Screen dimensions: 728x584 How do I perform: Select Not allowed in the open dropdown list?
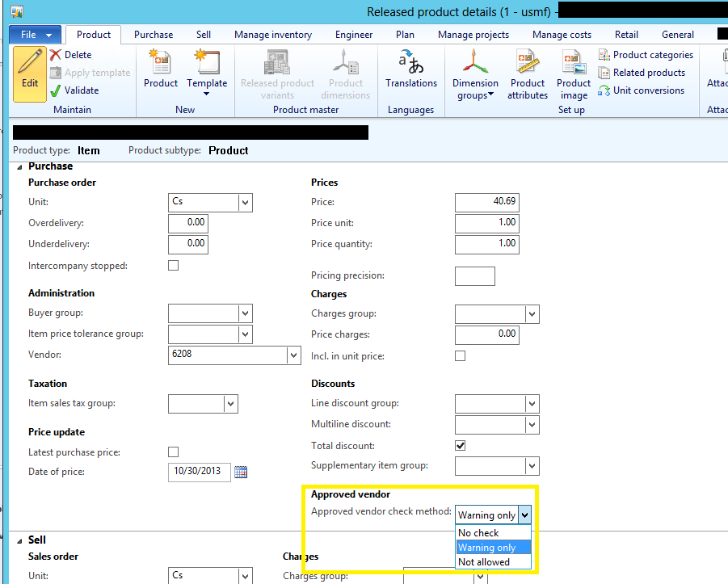(x=482, y=561)
